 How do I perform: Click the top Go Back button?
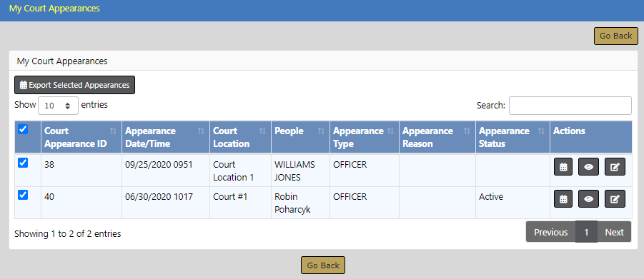[x=615, y=36]
